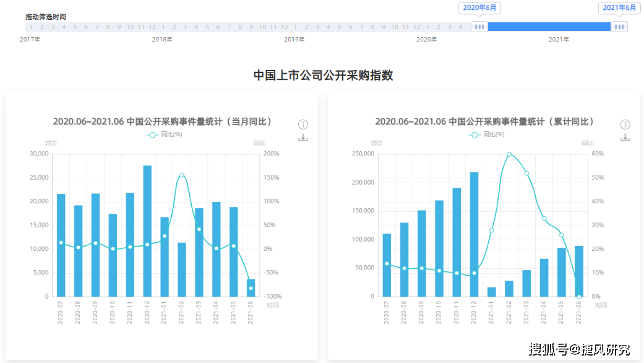Click the left grip handle of the time slider
The width and height of the screenshot is (644, 363).
pos(479,27)
